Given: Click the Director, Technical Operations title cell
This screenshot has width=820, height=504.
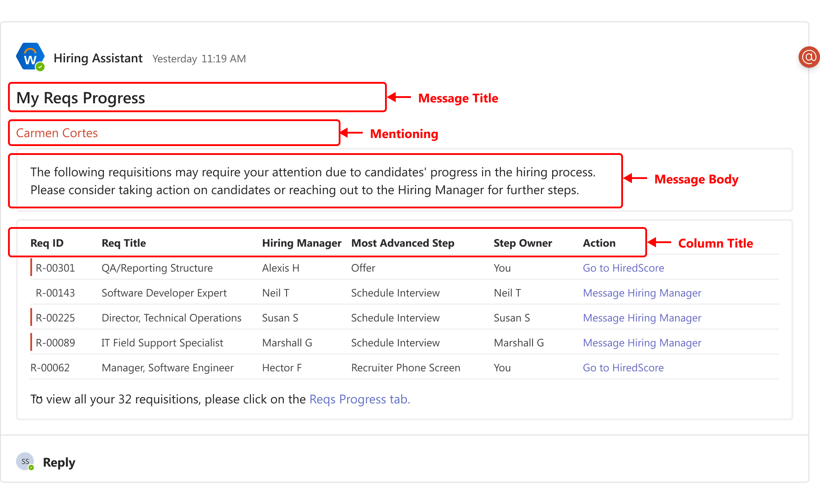Looking at the screenshot, I should coord(172,318).
